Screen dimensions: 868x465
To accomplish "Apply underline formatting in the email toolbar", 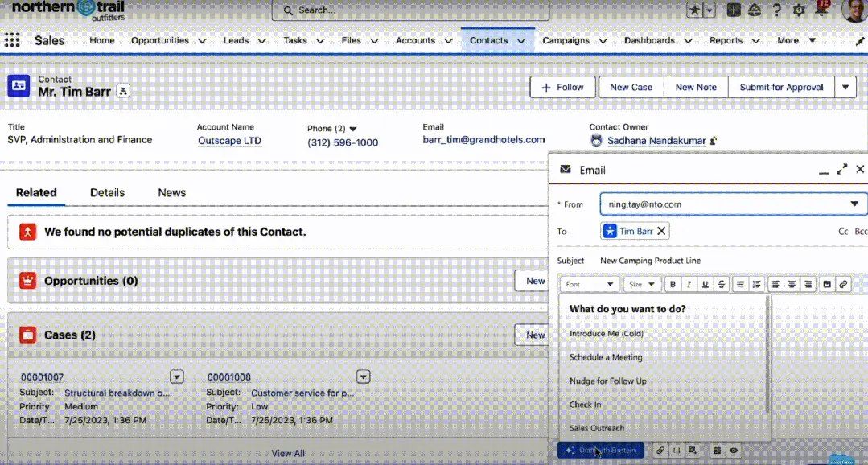I will click(x=706, y=285).
